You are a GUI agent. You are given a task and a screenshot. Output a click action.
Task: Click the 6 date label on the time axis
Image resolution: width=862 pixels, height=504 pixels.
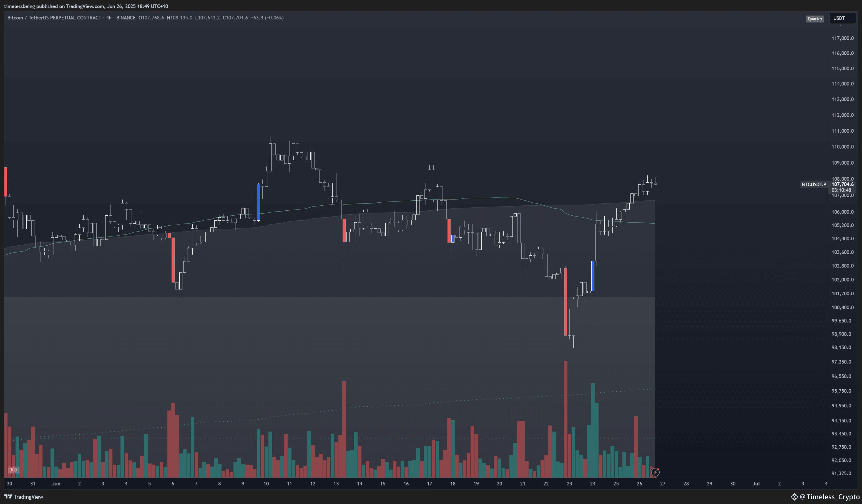point(173,484)
